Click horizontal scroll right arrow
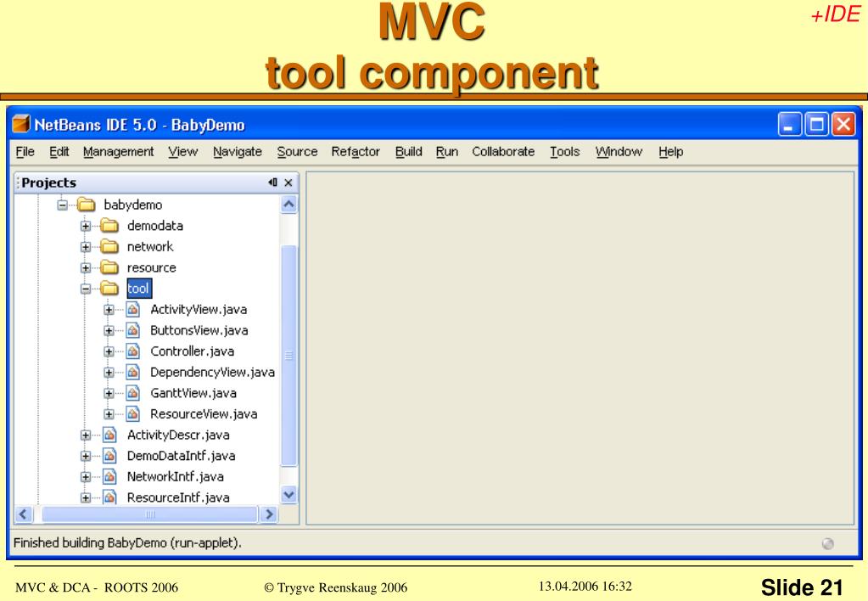This screenshot has width=868, height=601. pos(269,514)
